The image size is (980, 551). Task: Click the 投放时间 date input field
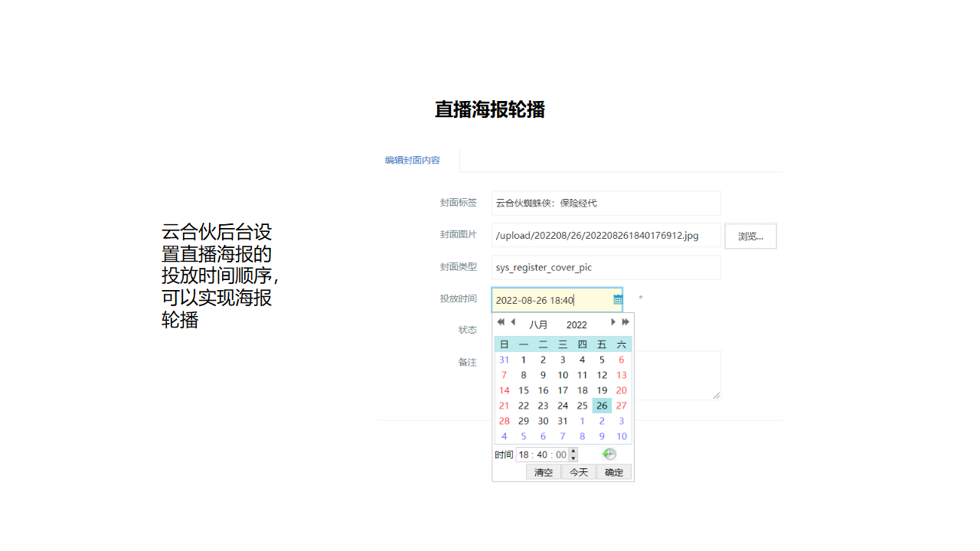pos(557,299)
